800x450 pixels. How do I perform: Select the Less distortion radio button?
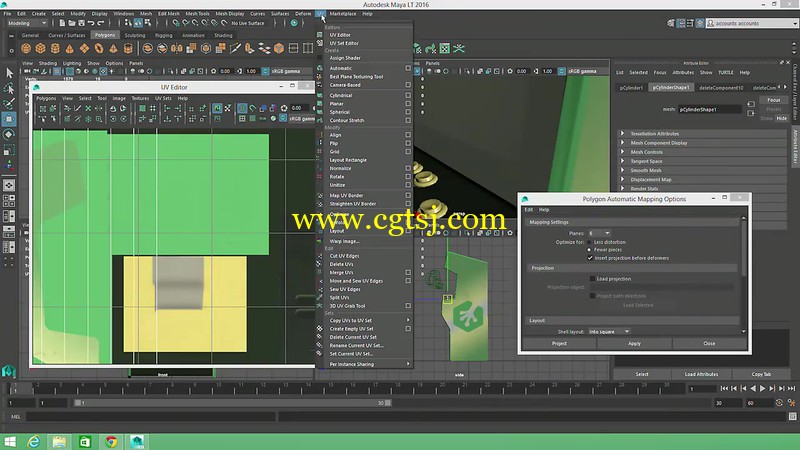click(x=589, y=242)
